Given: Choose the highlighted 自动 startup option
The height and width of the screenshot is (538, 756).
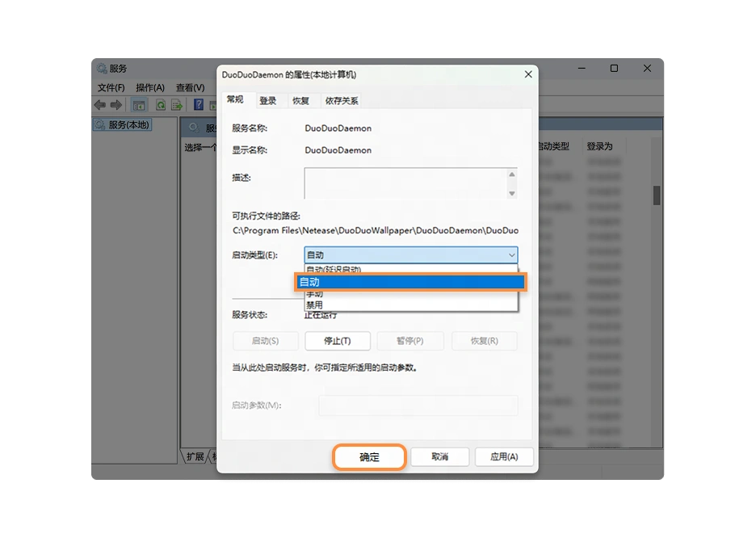Looking at the screenshot, I should tap(409, 282).
